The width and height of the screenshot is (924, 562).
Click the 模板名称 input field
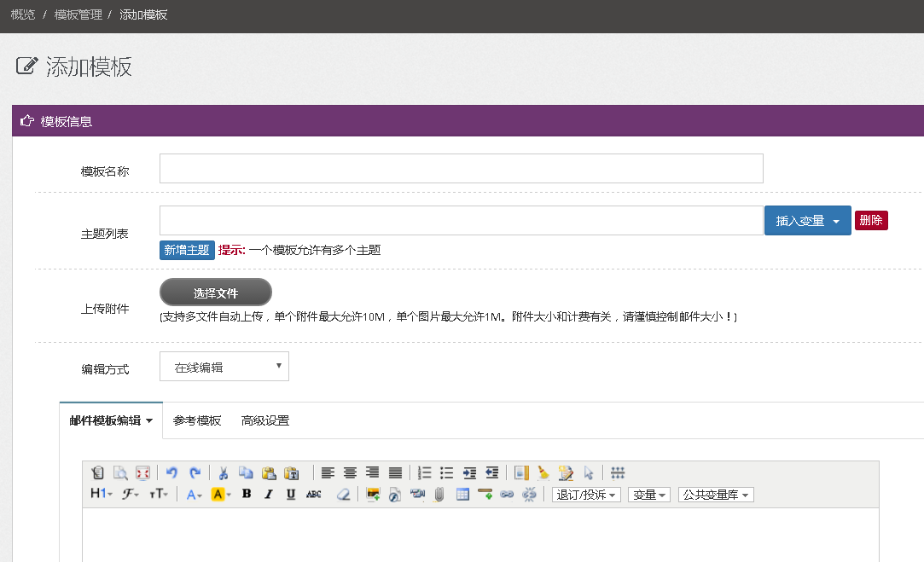461,169
